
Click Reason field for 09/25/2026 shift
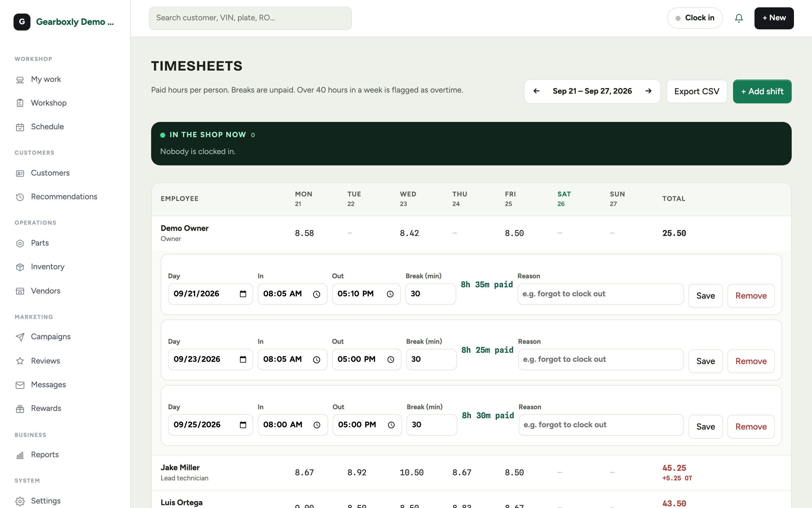601,425
